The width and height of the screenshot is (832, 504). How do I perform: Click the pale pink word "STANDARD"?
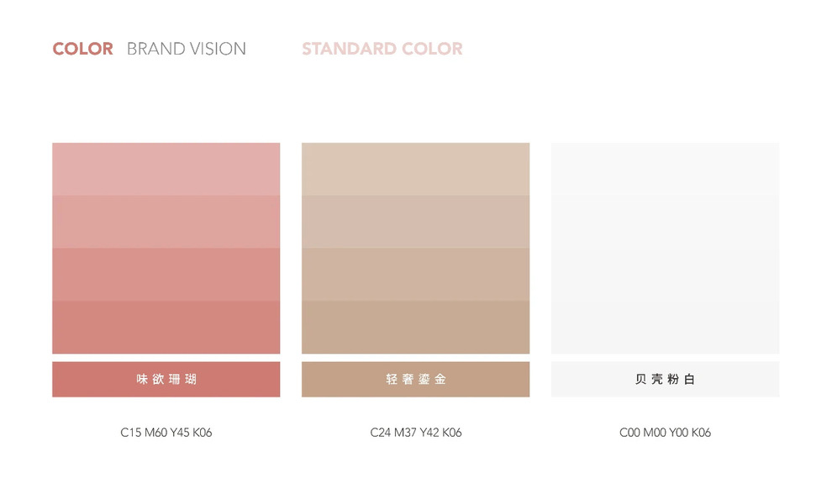[x=349, y=49]
